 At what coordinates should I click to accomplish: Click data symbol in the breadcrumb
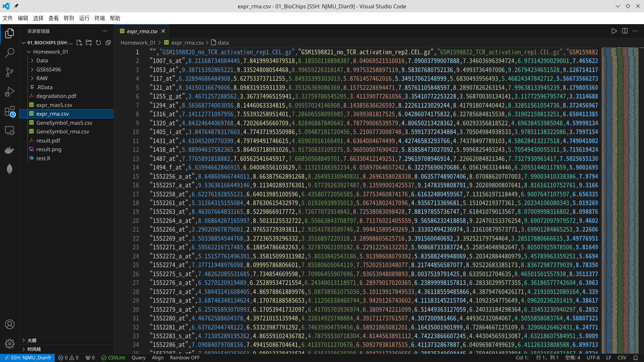pos(220,43)
